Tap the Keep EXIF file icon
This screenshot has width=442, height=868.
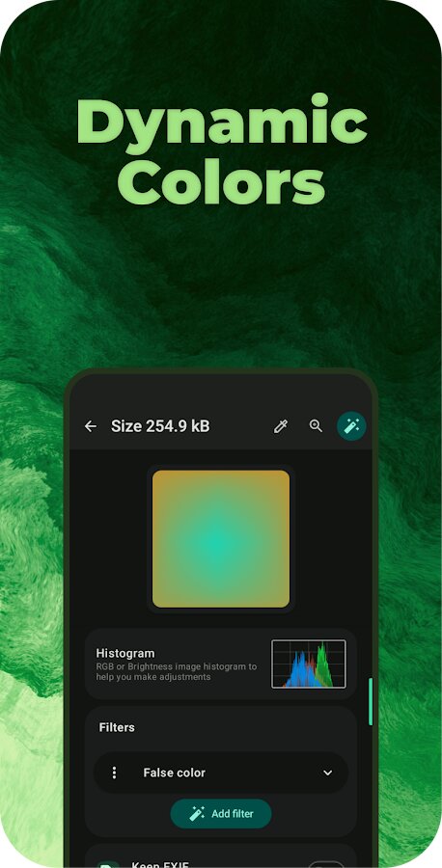click(106, 865)
